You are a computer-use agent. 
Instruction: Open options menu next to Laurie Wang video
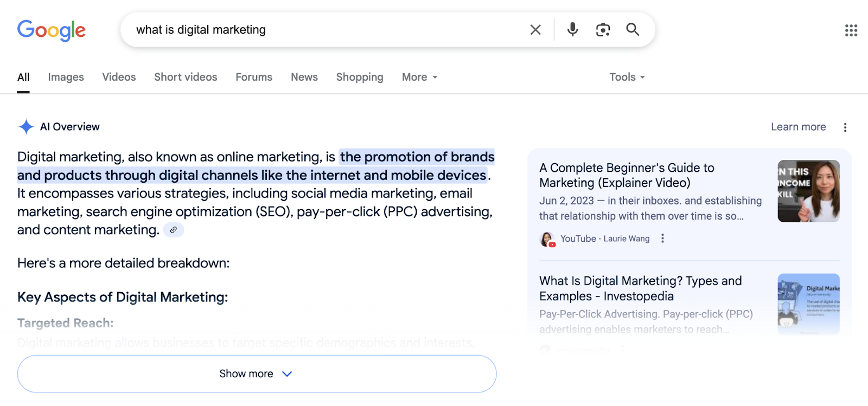coord(662,239)
